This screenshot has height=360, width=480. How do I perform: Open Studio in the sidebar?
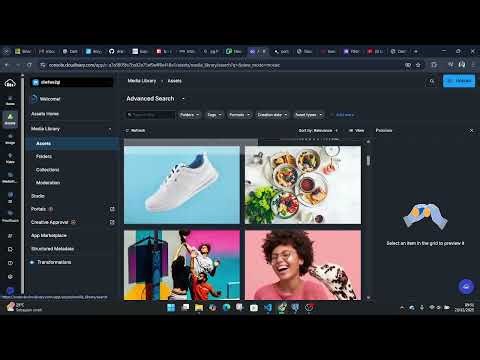click(38, 196)
